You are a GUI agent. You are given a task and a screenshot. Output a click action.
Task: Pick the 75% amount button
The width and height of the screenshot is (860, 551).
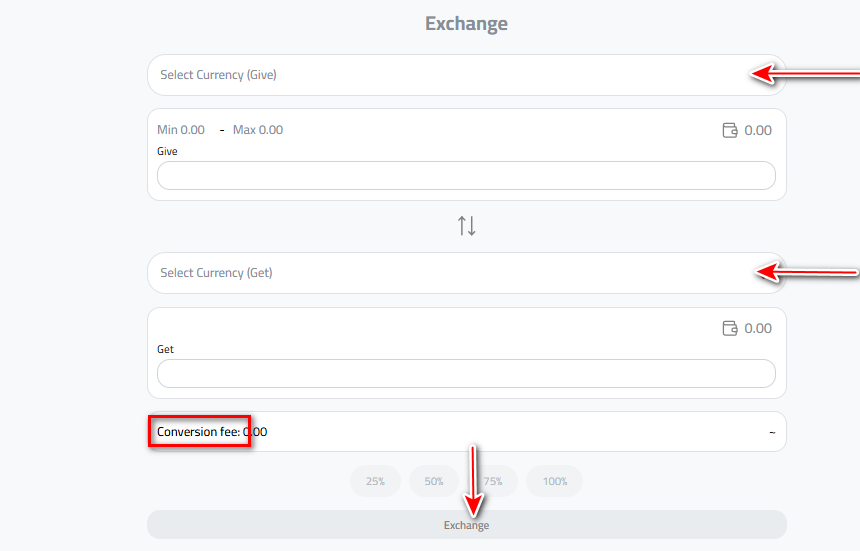click(x=496, y=481)
